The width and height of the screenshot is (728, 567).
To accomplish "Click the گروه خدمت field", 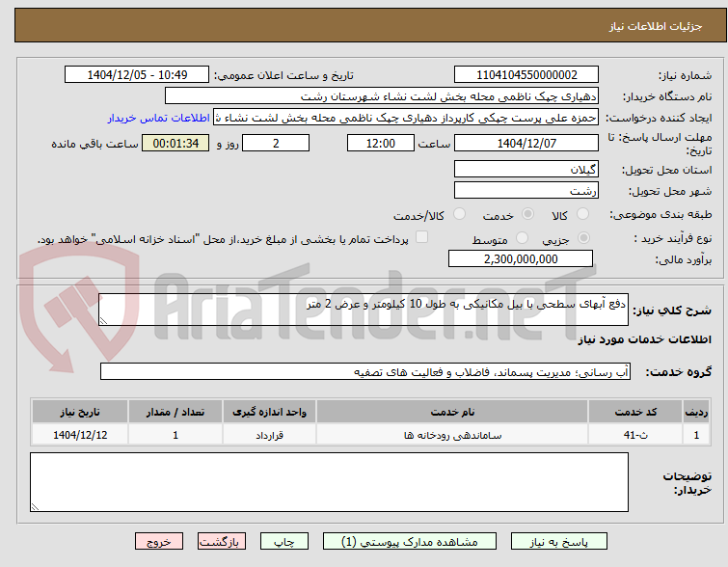I will (365, 371).
